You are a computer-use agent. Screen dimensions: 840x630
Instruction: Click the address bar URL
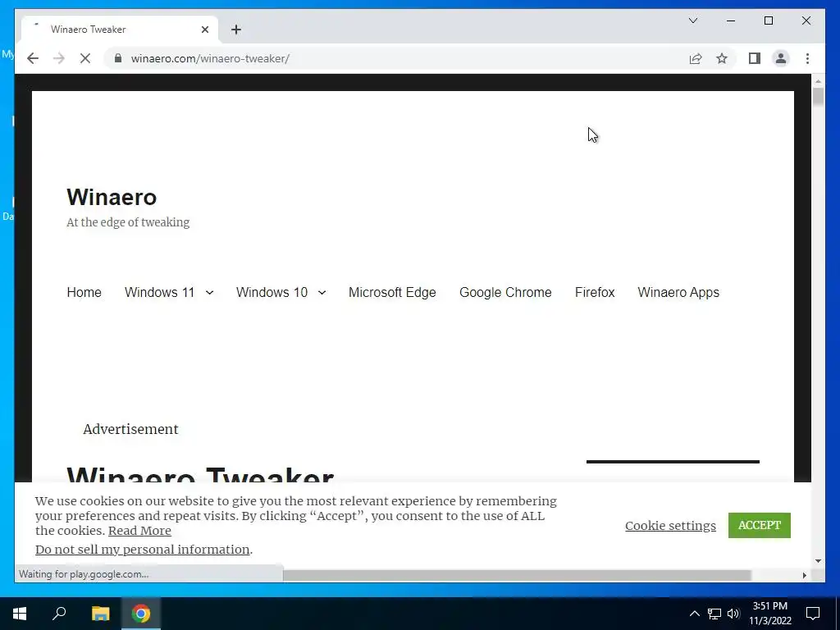210,58
